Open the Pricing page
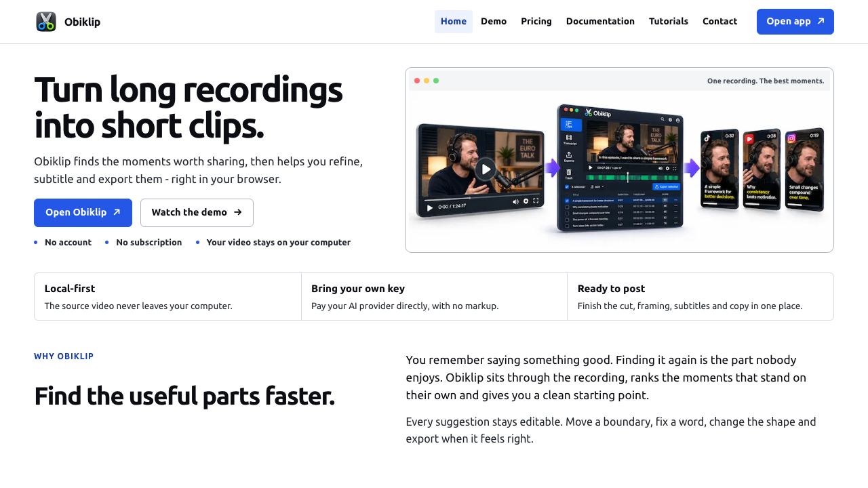 536,22
